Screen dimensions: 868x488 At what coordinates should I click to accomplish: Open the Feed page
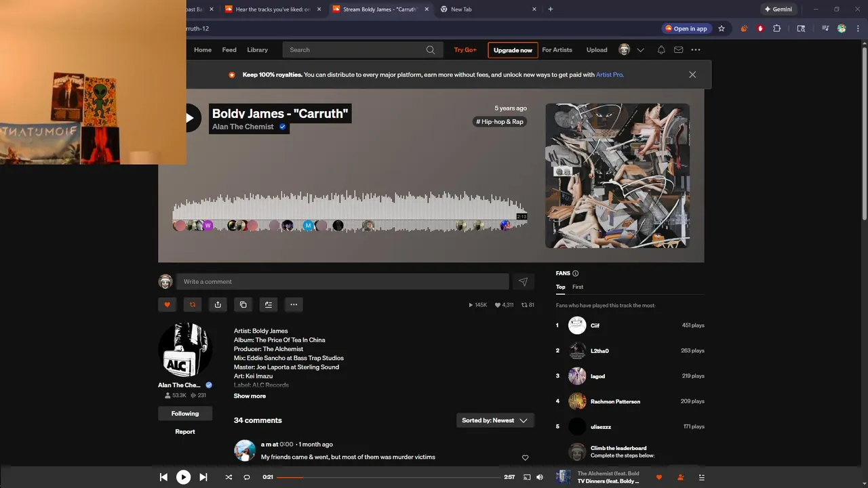229,49
